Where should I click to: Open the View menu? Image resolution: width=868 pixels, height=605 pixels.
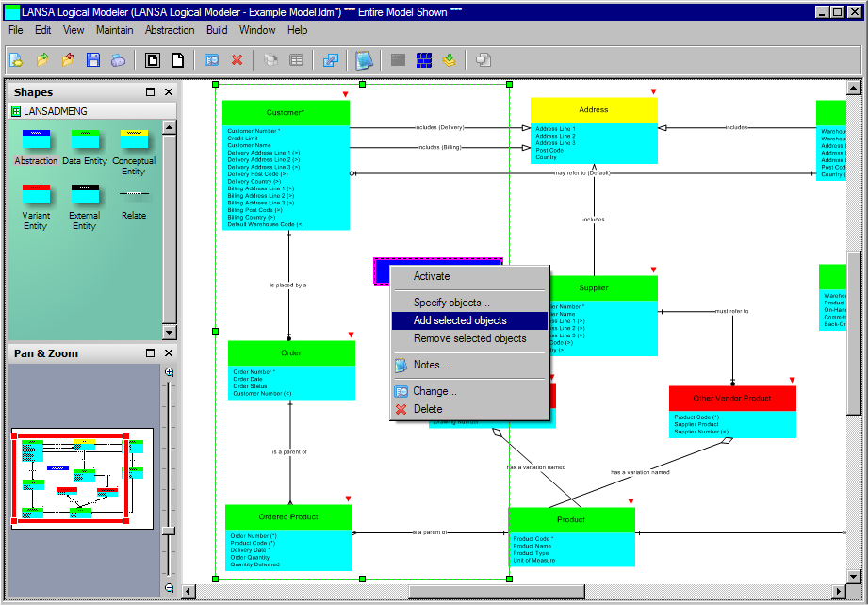point(74,30)
